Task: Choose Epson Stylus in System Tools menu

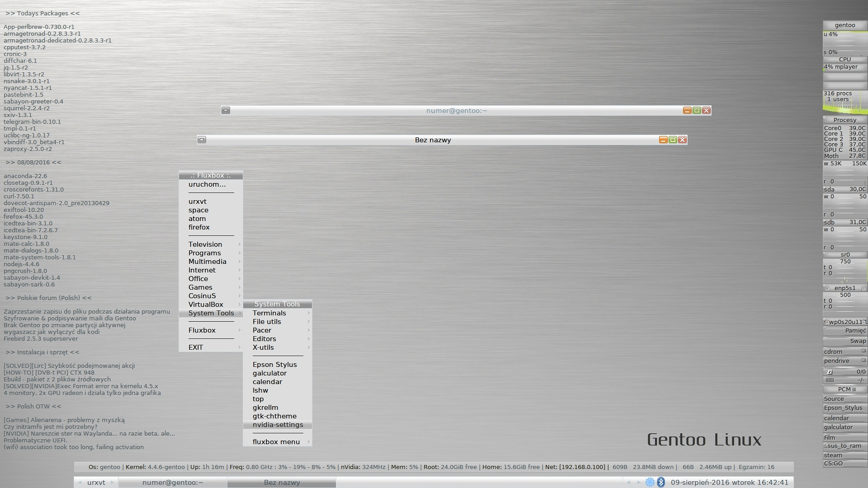Action: tap(278, 364)
